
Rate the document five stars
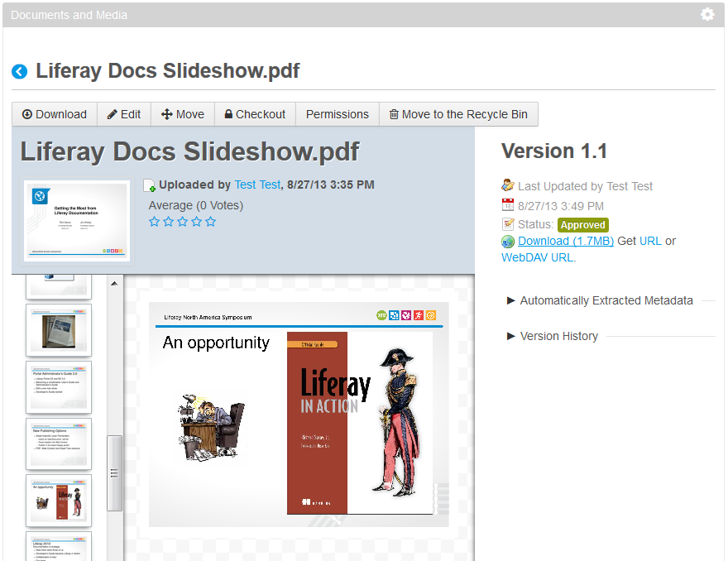click(211, 222)
